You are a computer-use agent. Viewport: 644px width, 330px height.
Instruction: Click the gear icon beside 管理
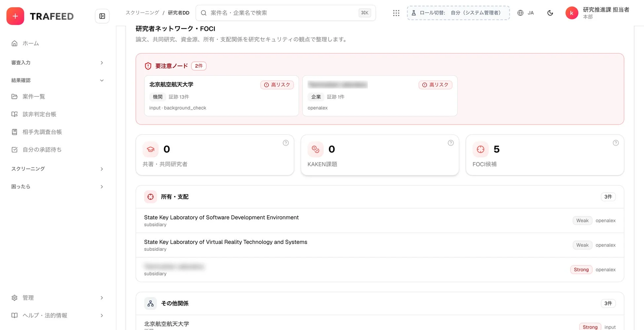pos(15,298)
